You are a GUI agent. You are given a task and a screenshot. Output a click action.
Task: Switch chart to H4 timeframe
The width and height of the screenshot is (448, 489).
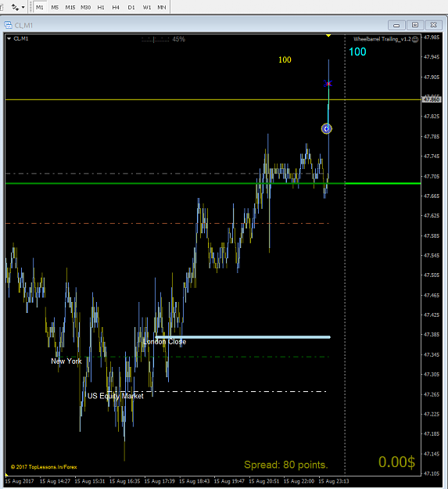[116, 7]
